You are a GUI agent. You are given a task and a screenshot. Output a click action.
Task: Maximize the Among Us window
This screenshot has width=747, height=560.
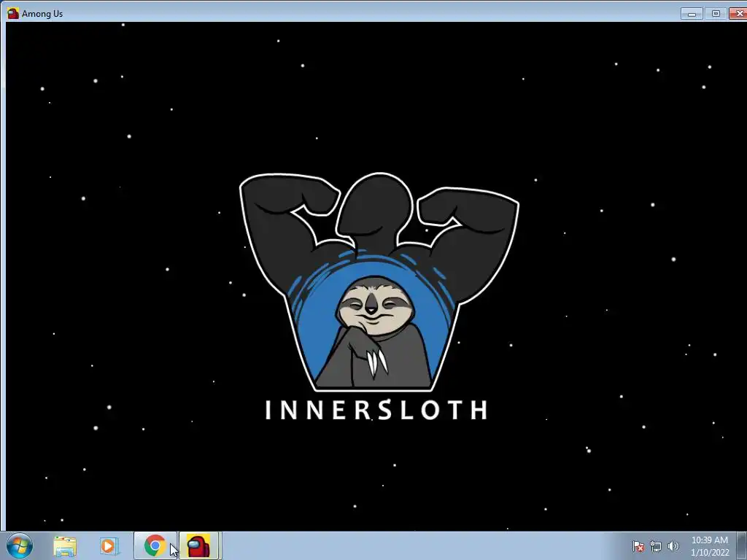point(716,14)
